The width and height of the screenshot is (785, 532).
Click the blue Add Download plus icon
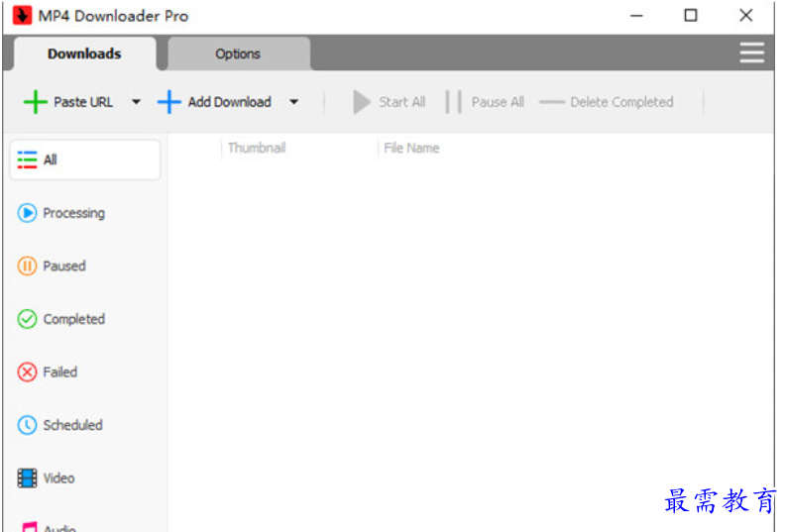pyautogui.click(x=169, y=102)
